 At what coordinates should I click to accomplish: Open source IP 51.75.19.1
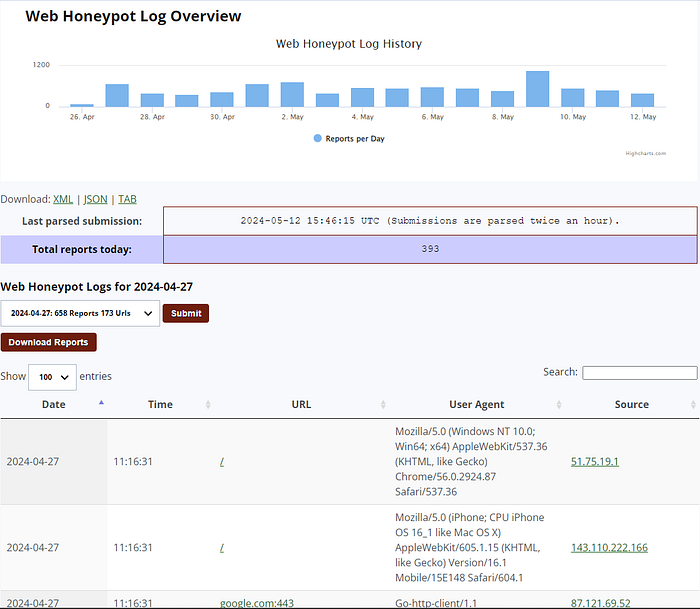[595, 462]
